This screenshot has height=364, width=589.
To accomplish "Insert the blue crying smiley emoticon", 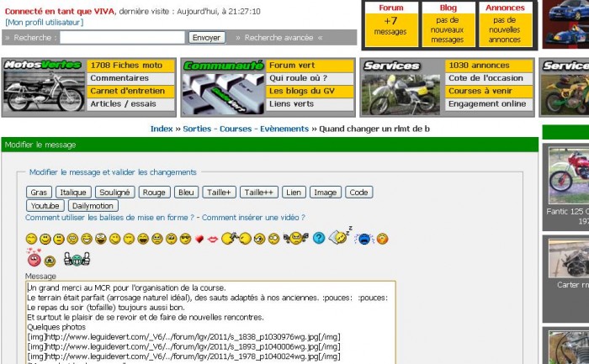I will (364, 239).
